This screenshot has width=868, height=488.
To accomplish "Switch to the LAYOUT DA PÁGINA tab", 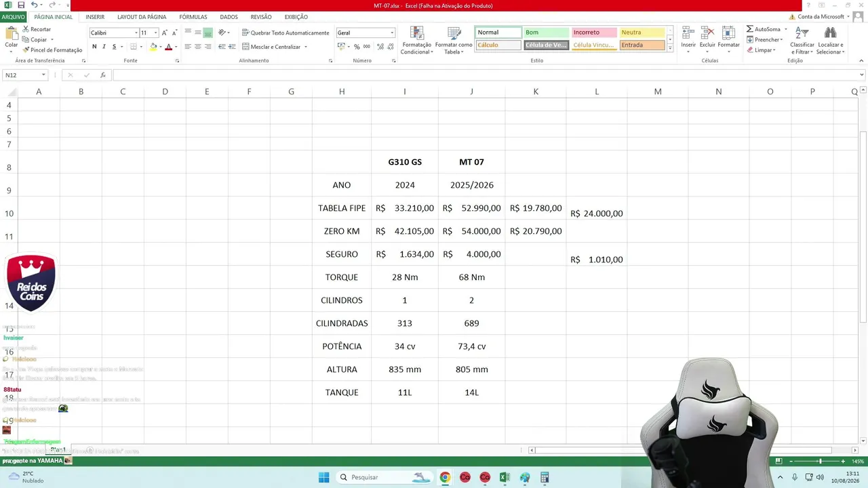I will (142, 17).
